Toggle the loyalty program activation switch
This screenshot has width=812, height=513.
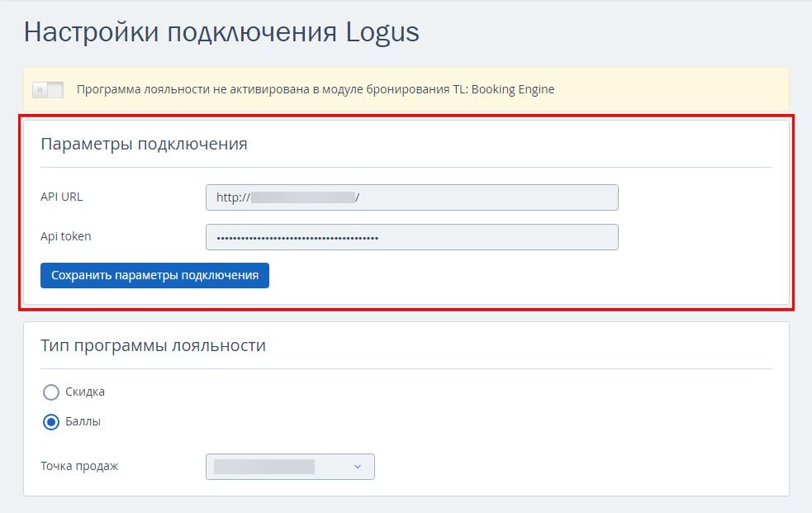coord(48,89)
